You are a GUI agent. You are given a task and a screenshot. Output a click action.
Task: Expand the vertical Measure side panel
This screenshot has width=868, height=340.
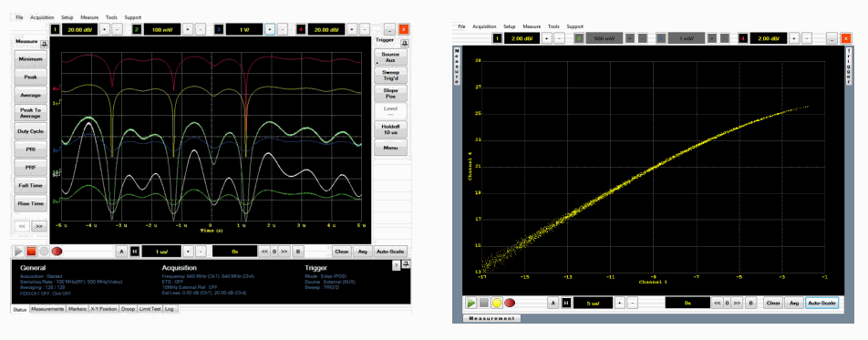[458, 67]
